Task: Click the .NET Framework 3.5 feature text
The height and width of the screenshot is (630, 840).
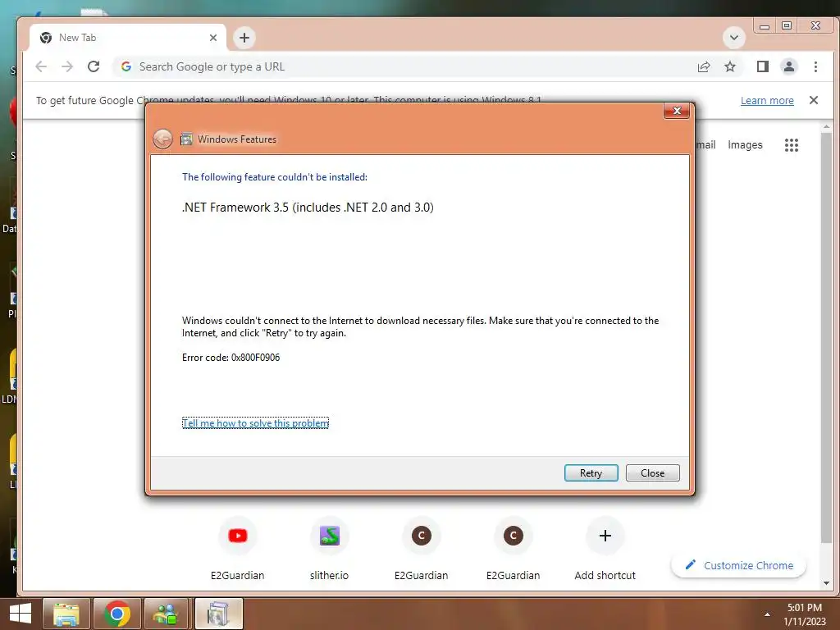Action: [x=308, y=208]
